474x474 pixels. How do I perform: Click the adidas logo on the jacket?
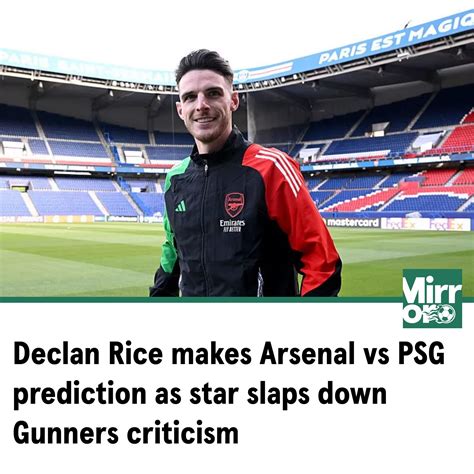click(x=181, y=206)
